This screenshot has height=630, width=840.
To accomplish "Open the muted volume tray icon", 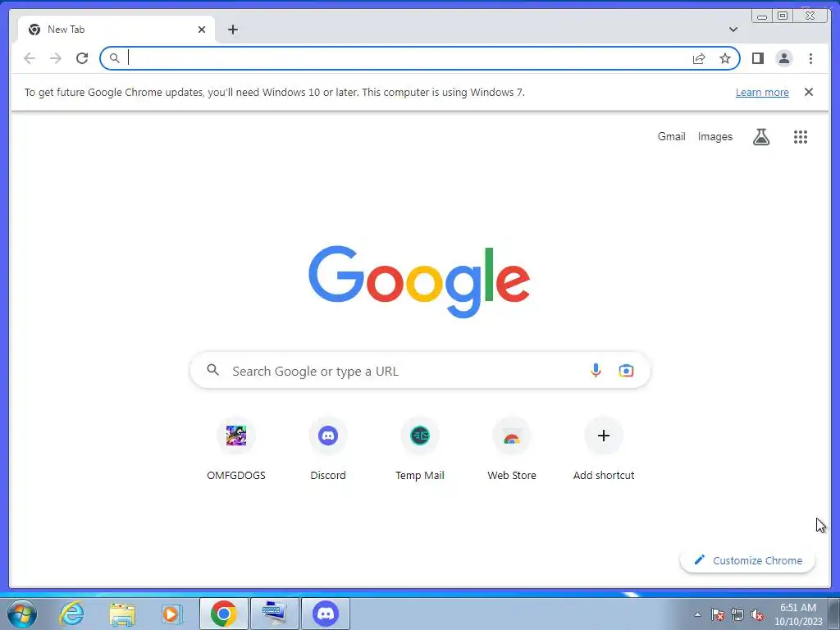I will pyautogui.click(x=757, y=614).
